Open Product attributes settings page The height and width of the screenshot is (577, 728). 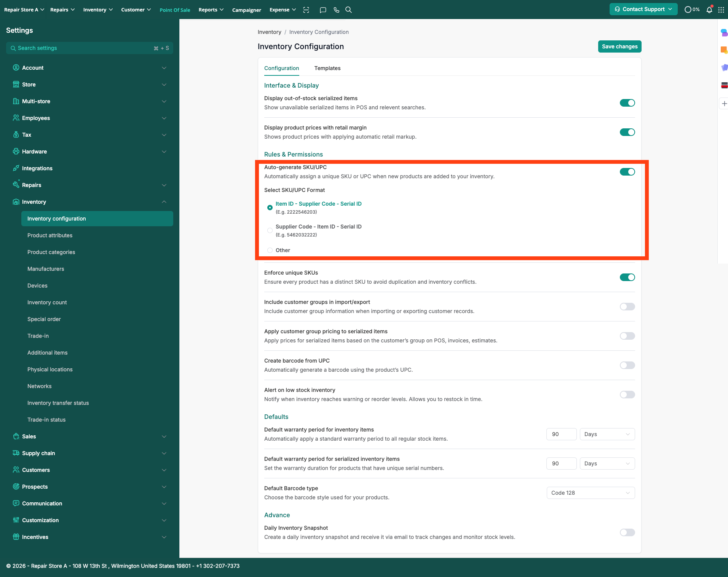tap(50, 235)
